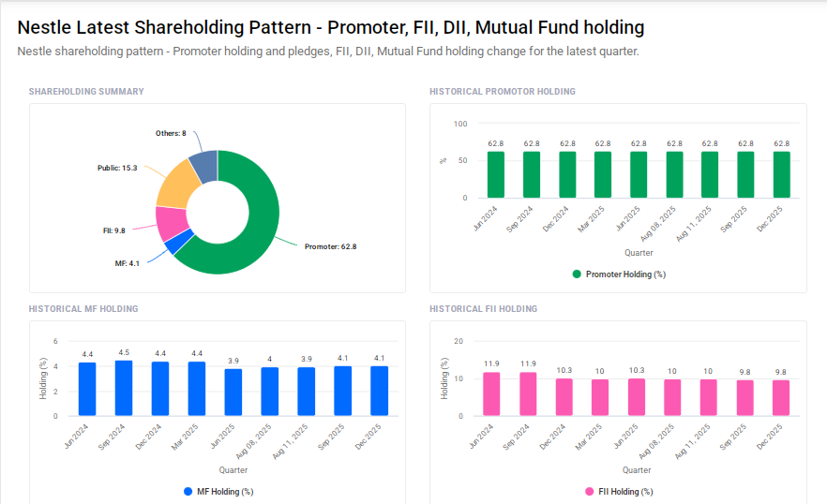Viewport: 827px width, 504px height.
Task: Click the Jun 2024 FII holding bar
Action: [491, 393]
